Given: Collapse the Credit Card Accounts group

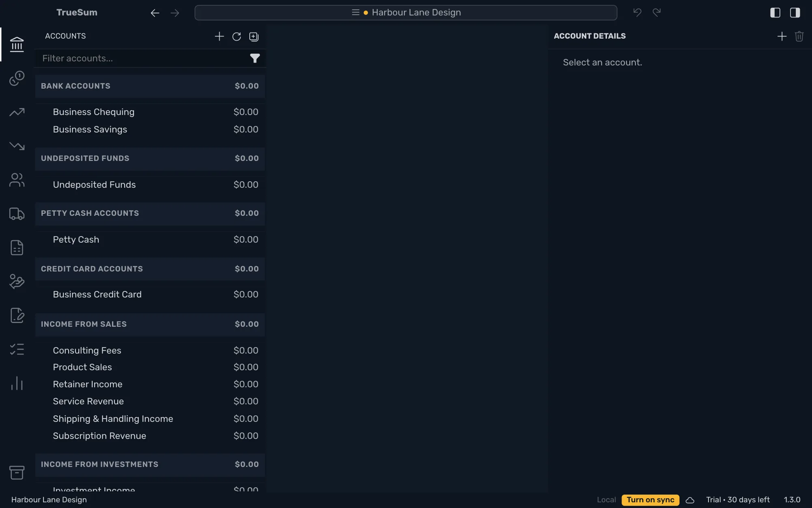Looking at the screenshot, I should (x=150, y=269).
